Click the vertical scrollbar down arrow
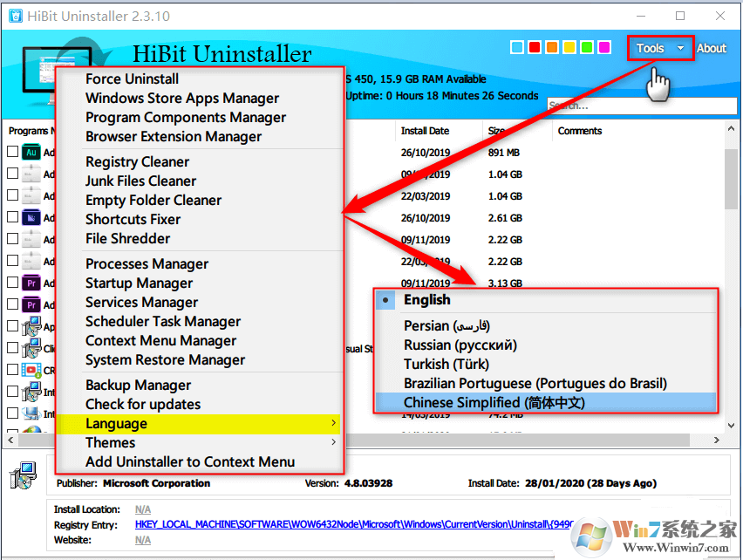This screenshot has height=560, width=743. tap(731, 426)
